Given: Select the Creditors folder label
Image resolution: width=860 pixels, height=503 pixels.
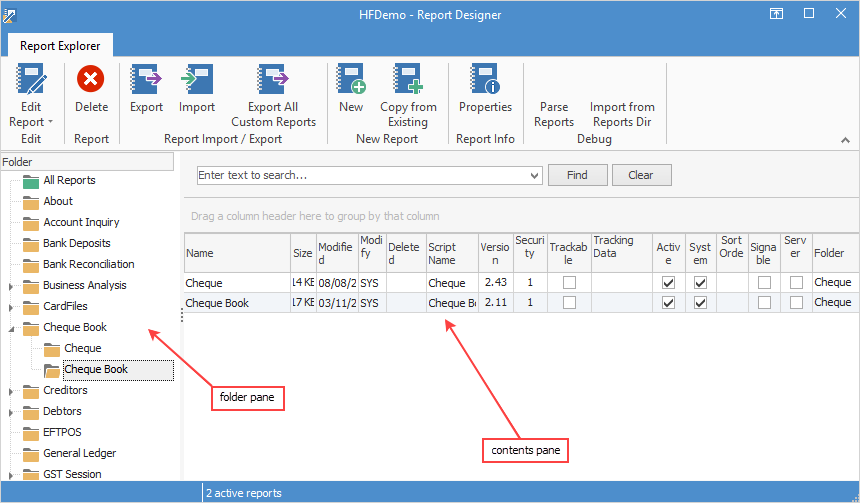Looking at the screenshot, I should (65, 390).
